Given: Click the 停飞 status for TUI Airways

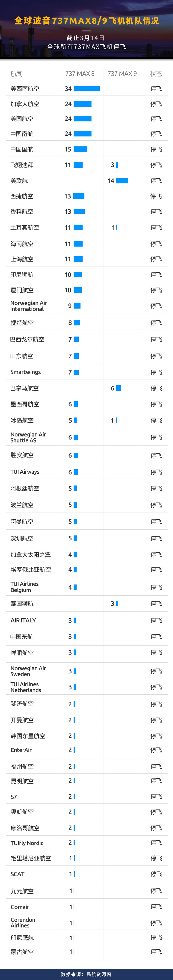Looking at the screenshot, I should coord(156,472).
